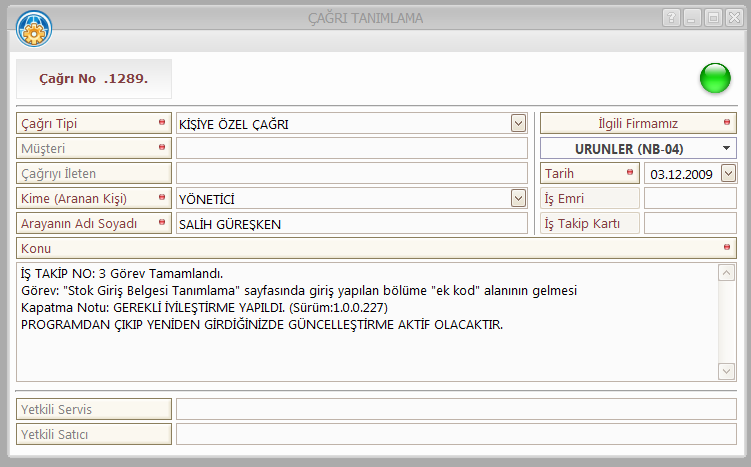This screenshot has height=467, width=751.
Task: Click the green status indicator light
Action: [x=715, y=78]
